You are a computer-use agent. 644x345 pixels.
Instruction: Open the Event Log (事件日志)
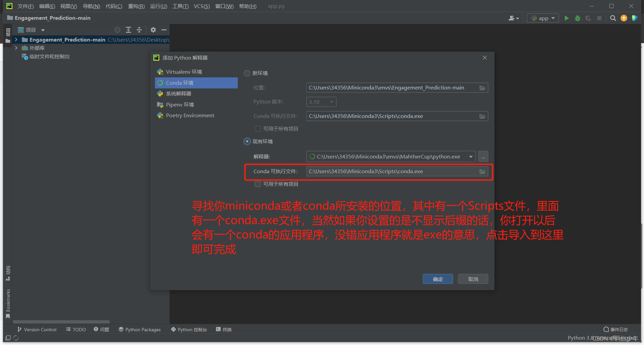(615, 330)
